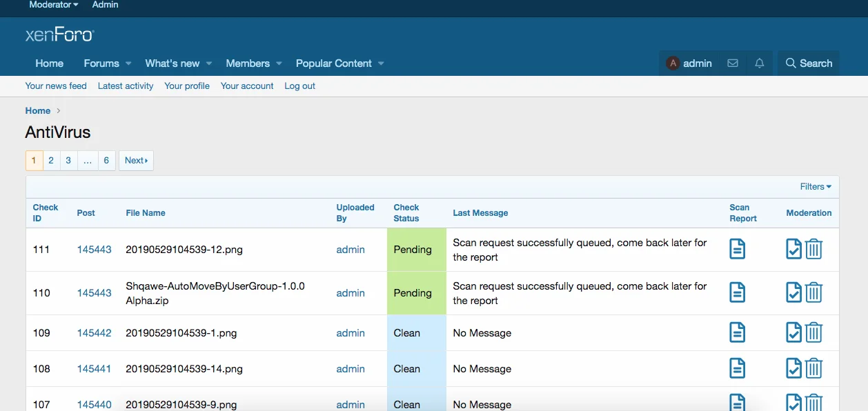Approve the file in check 110
This screenshot has width=868, height=411.
(793, 292)
